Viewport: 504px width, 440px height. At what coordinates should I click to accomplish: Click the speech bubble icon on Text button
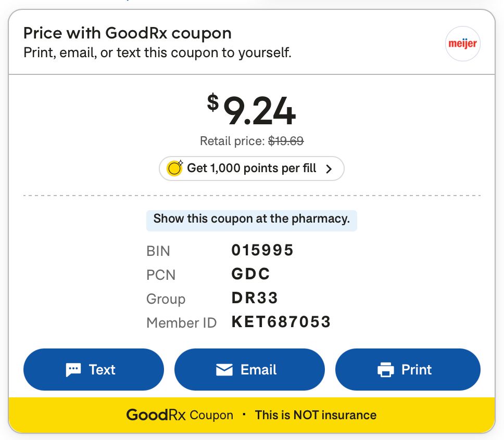(x=73, y=370)
